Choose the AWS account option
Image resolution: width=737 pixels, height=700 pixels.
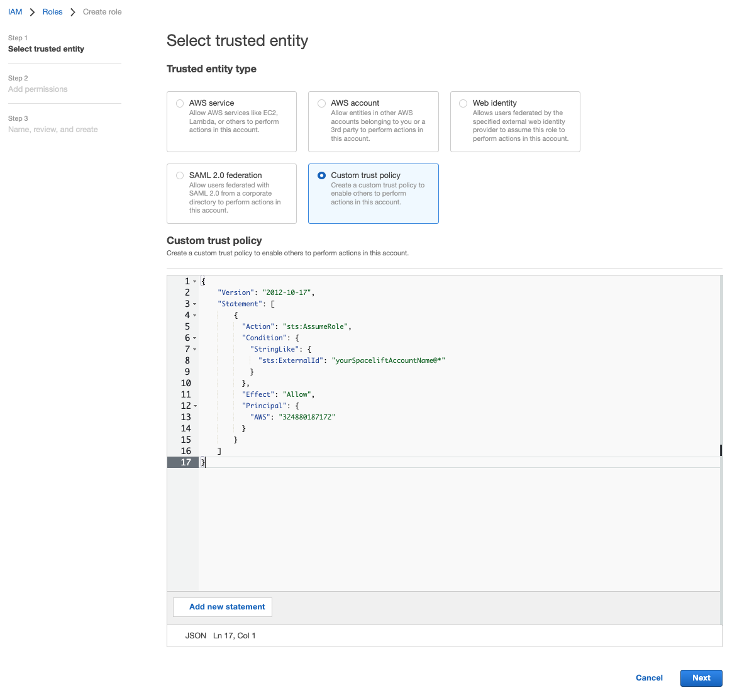(321, 103)
